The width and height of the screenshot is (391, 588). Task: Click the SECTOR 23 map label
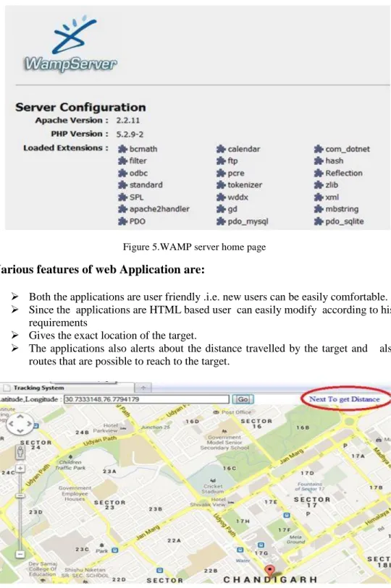point(109,505)
